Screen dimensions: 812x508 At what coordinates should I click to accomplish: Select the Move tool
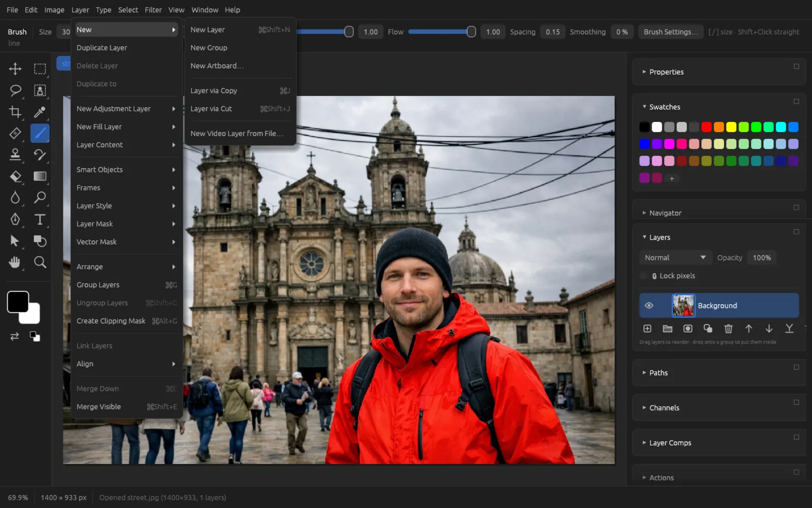[x=15, y=69]
